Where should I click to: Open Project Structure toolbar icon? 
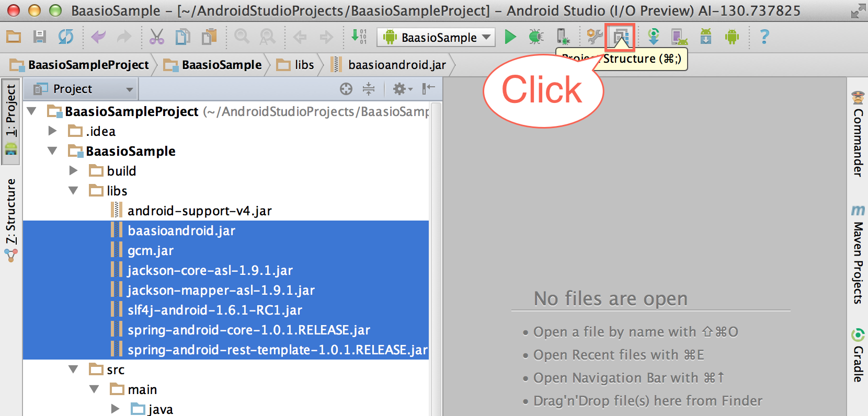[620, 37]
